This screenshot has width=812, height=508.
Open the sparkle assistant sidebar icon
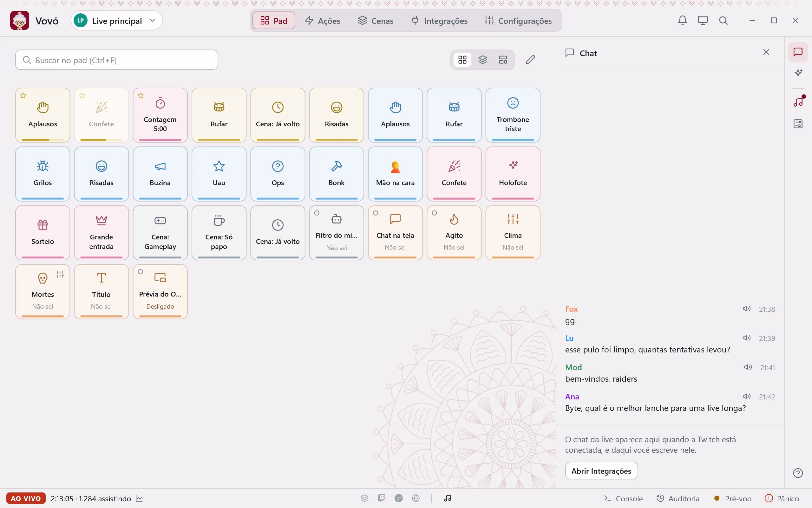tap(798, 73)
